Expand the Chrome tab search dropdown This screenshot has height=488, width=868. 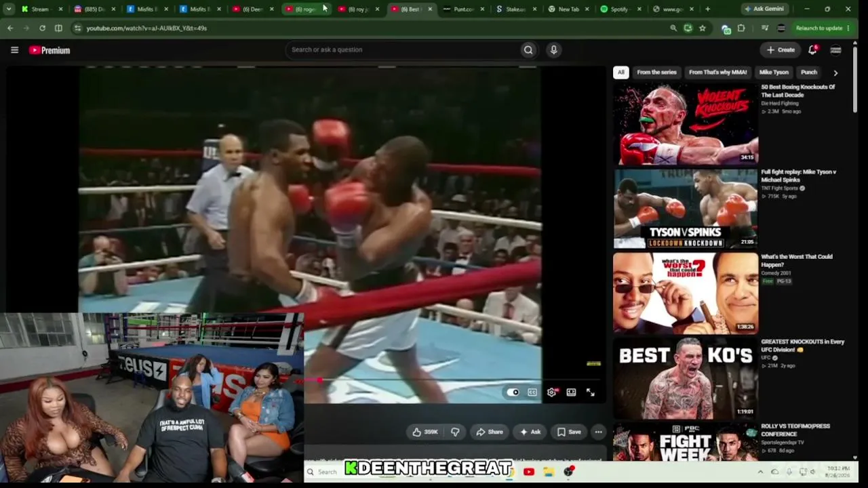[9, 9]
